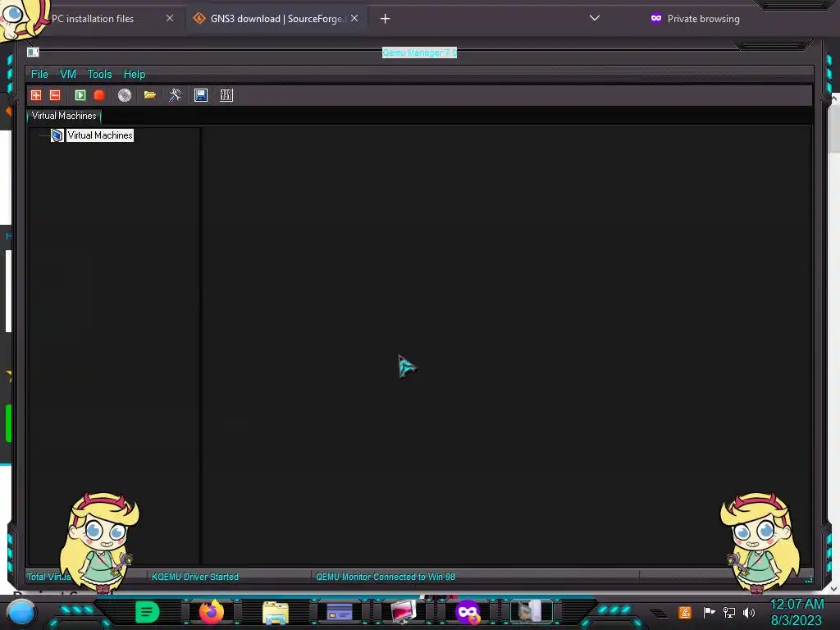Open a new browser tab with plus
Screen dimensions: 840x630
click(x=386, y=19)
